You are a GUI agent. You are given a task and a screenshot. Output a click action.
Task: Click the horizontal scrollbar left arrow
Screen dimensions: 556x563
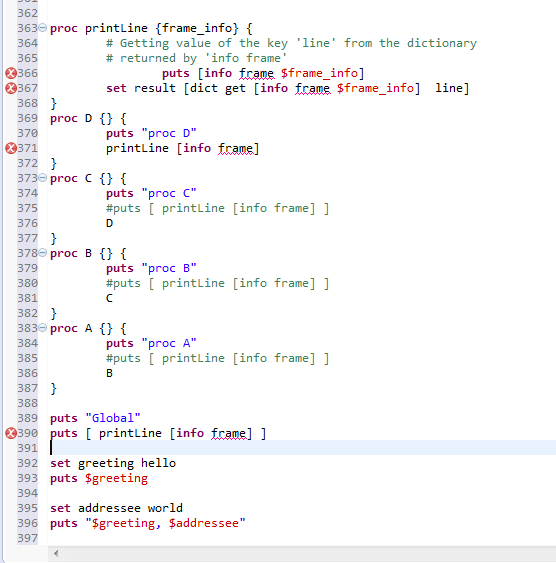pos(56,553)
